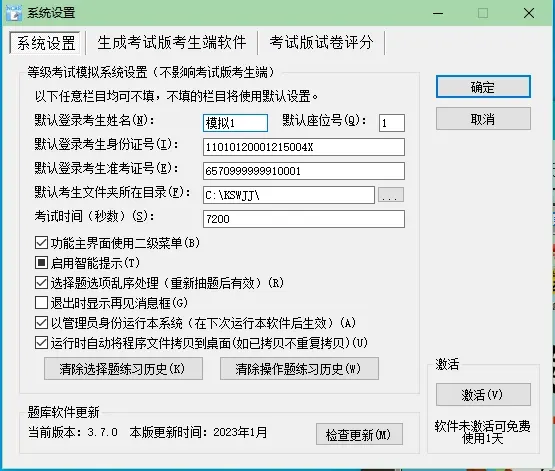Click the 取消 button
The height and width of the screenshot is (471, 555).
coord(483,119)
